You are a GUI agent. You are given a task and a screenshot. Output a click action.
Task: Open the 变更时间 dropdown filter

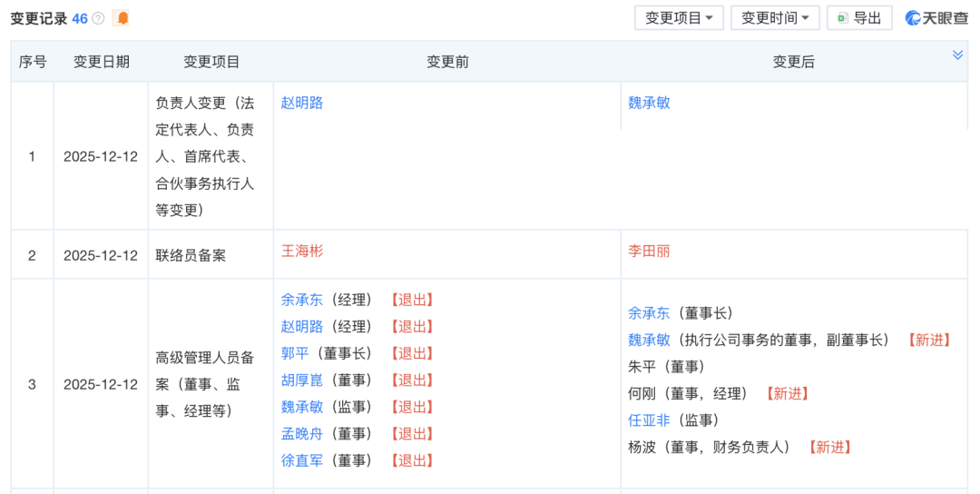(x=775, y=18)
